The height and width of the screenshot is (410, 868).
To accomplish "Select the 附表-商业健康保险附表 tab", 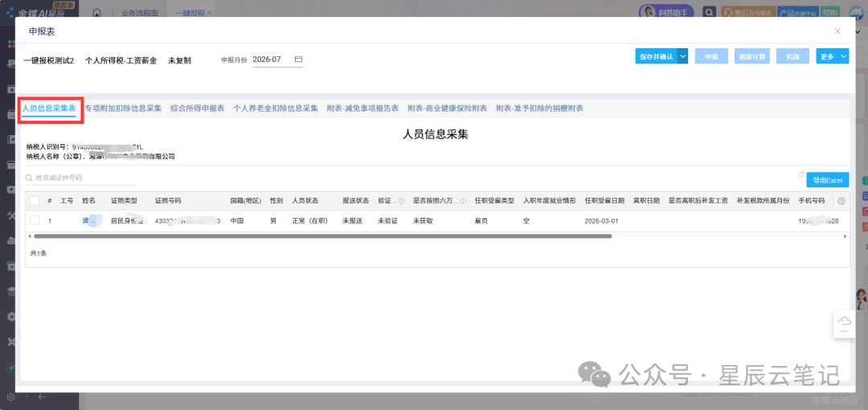I will [448, 108].
